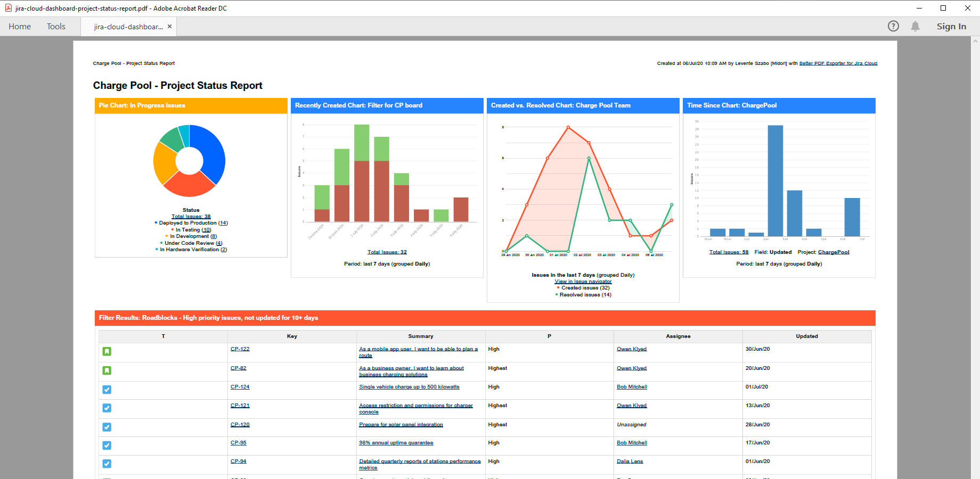980x479 pixels.
Task: Click the green Story icon beside CP-122
Action: 107,352
